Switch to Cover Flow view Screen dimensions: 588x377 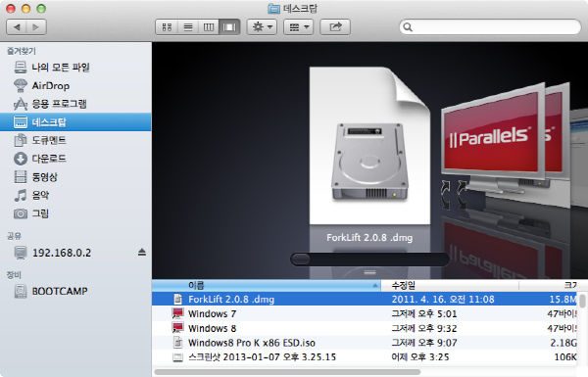[229, 27]
